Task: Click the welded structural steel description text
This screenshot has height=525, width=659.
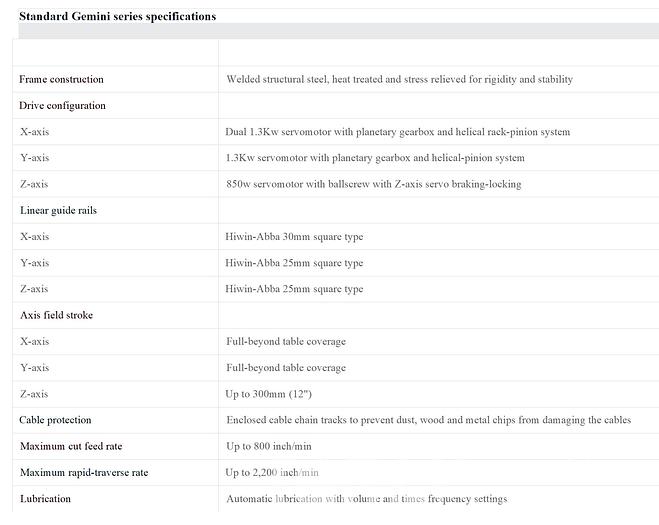Action: [399, 80]
